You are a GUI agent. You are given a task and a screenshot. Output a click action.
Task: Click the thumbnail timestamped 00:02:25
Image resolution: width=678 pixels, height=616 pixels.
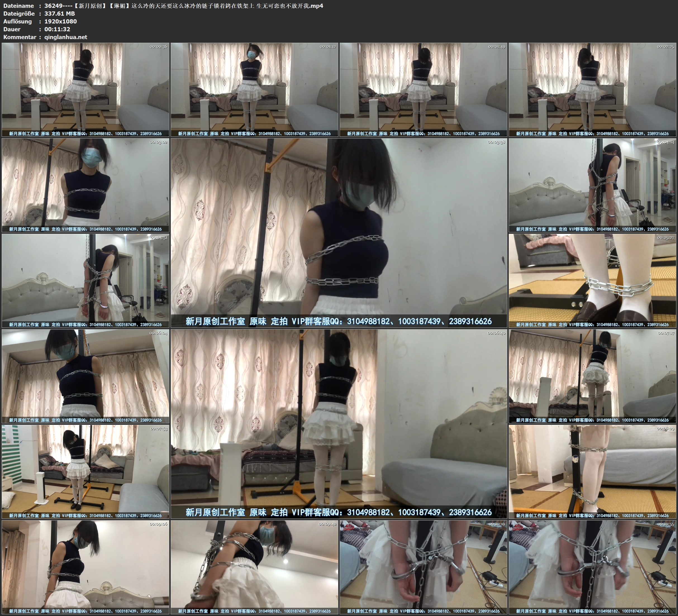click(x=592, y=90)
